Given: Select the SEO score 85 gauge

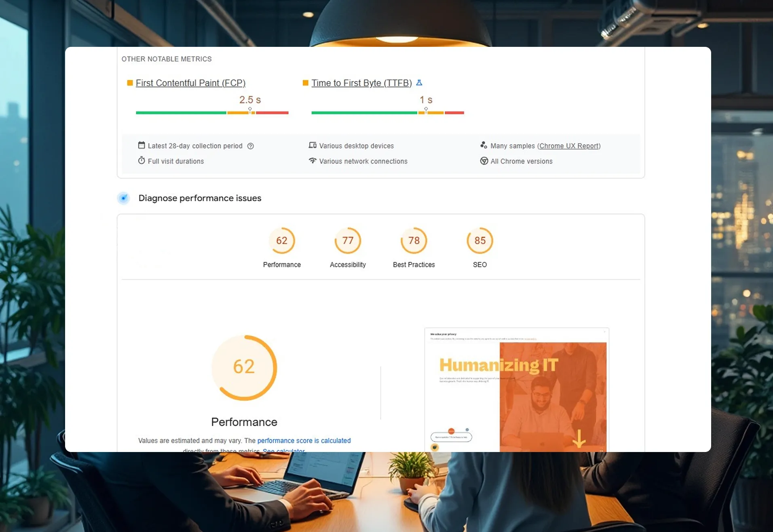Looking at the screenshot, I should (x=480, y=241).
